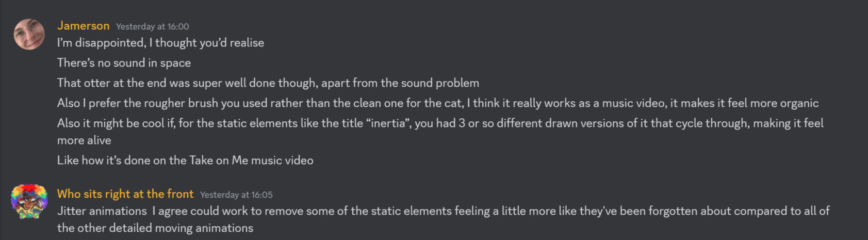
Task: Click the word "organic" in the brush message
Action: click(799, 103)
